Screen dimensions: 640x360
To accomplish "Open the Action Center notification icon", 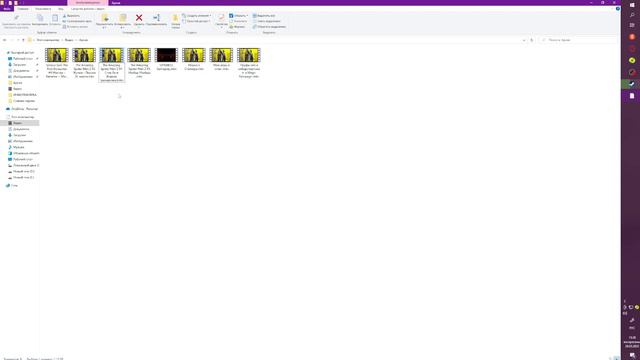I will click(632, 355).
